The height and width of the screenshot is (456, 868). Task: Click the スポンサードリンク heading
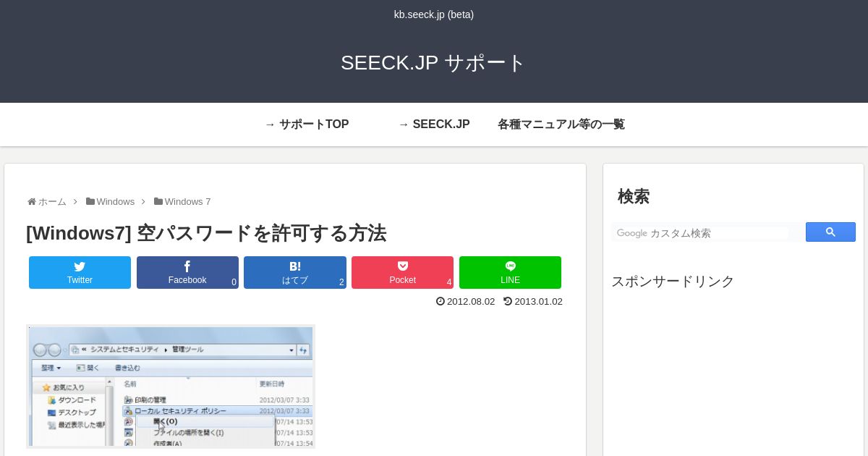point(673,281)
